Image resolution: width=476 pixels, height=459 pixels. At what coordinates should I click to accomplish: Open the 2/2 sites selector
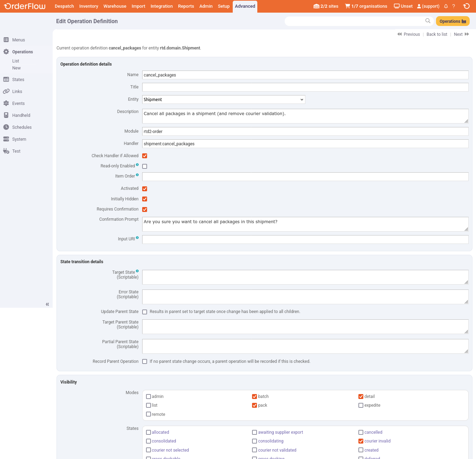(326, 6)
